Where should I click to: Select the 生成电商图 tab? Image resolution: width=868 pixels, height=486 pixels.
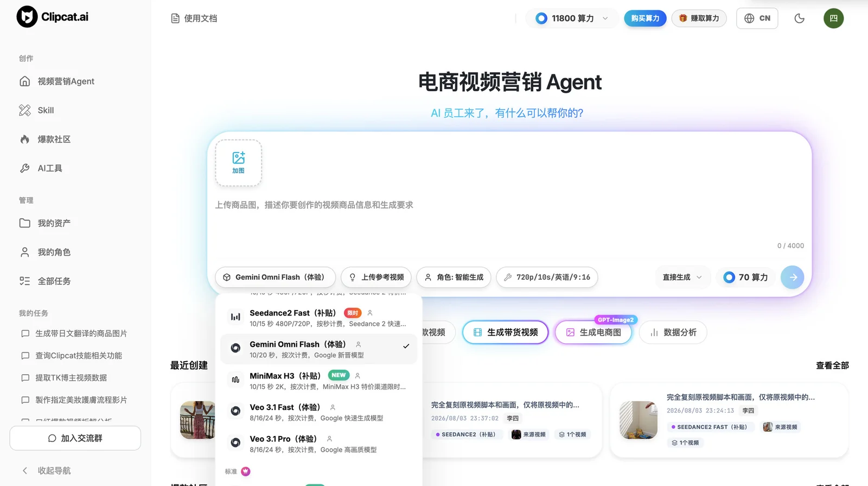(593, 332)
